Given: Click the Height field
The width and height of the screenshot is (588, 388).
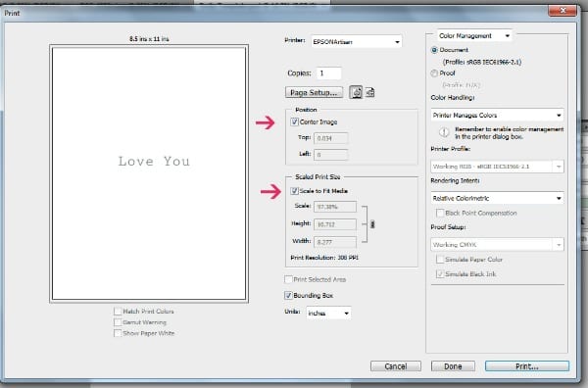Looking at the screenshot, I should 335,224.
